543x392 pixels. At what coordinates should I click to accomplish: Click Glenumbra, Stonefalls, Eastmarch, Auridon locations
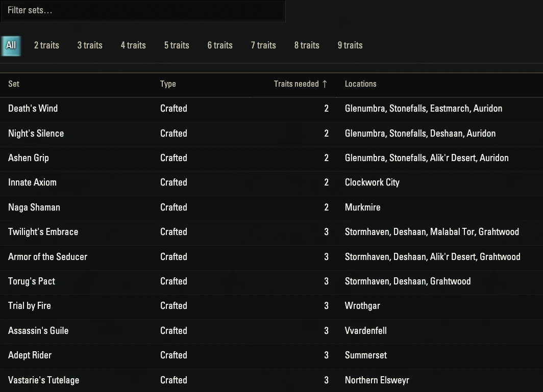click(x=423, y=109)
